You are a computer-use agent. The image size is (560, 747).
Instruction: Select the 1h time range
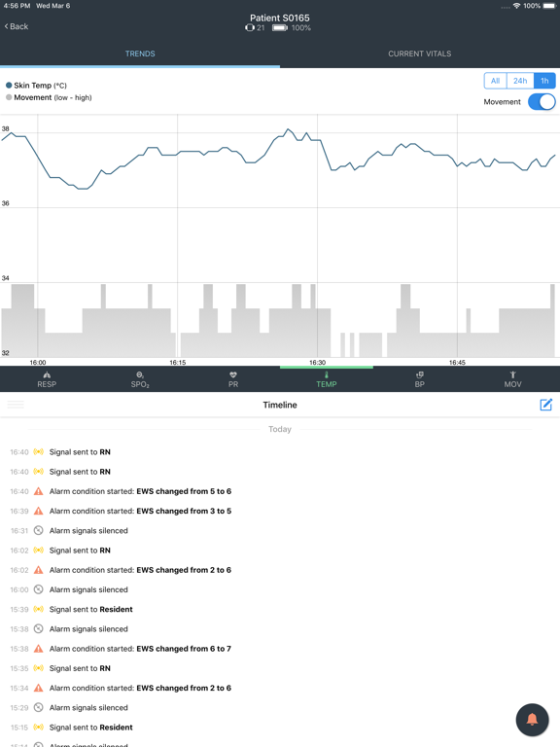[544, 81]
